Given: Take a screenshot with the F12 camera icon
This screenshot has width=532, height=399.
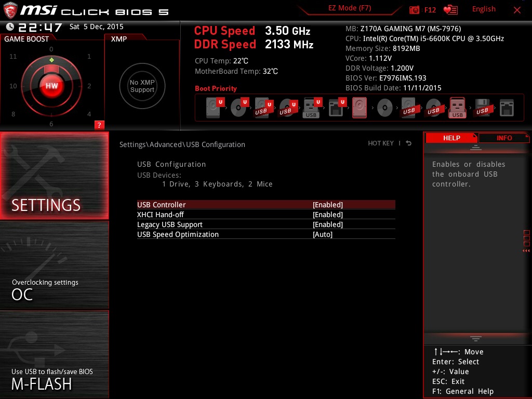Looking at the screenshot, I should pyautogui.click(x=415, y=10).
